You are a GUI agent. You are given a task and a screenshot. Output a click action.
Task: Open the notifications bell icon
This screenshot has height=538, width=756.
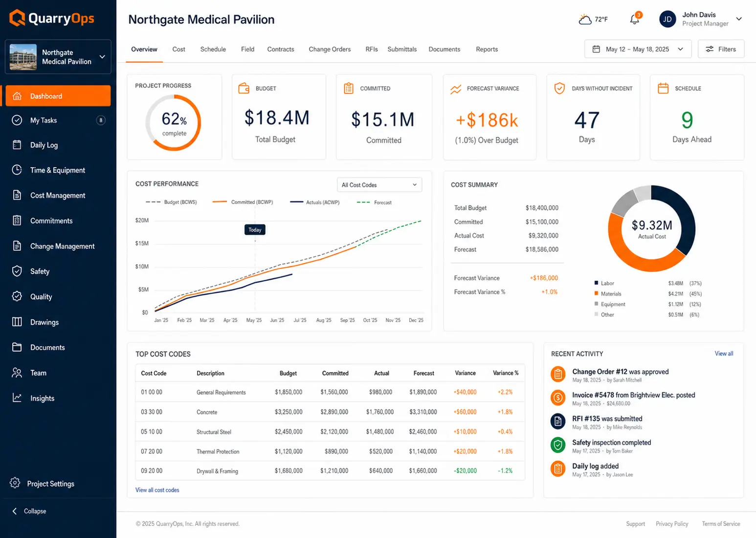[635, 19]
